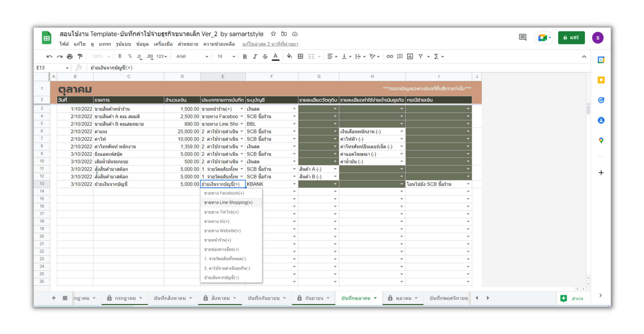Click the paint format tool
This screenshot has height=334, width=644.
coord(80,56)
